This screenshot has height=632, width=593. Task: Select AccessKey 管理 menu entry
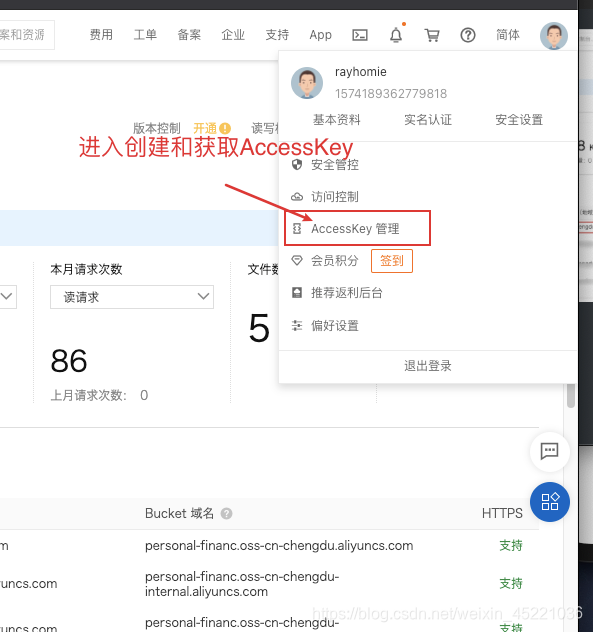pyautogui.click(x=357, y=228)
